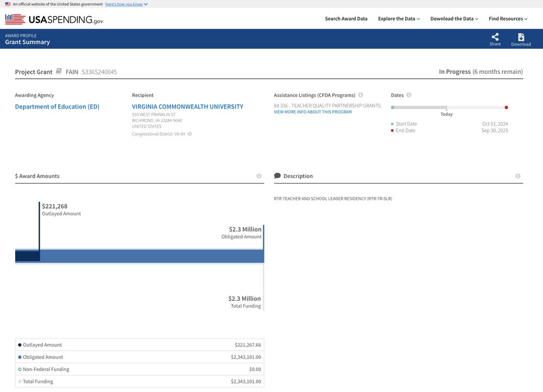Click the blue obligated amount bar
The image size is (543, 392).
152,256
